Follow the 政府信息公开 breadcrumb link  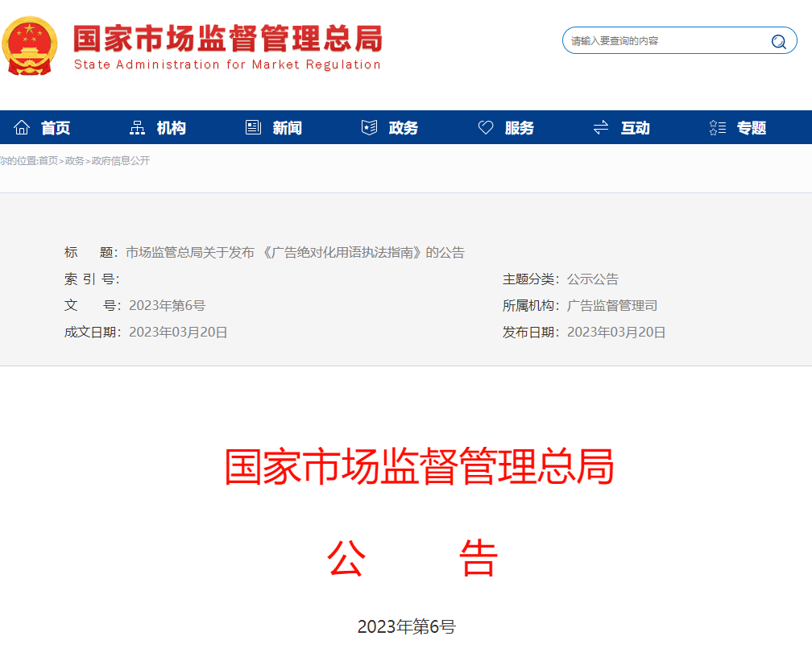tap(121, 161)
